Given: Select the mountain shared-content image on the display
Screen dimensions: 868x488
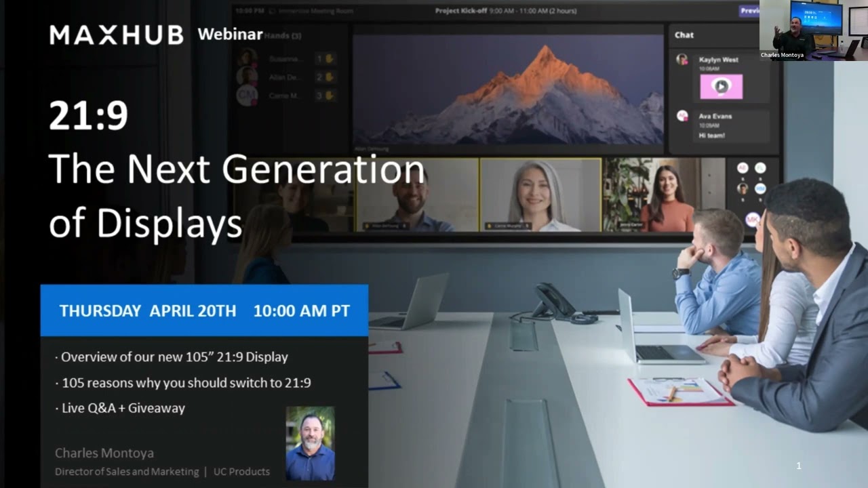Looking at the screenshot, I should click(508, 90).
